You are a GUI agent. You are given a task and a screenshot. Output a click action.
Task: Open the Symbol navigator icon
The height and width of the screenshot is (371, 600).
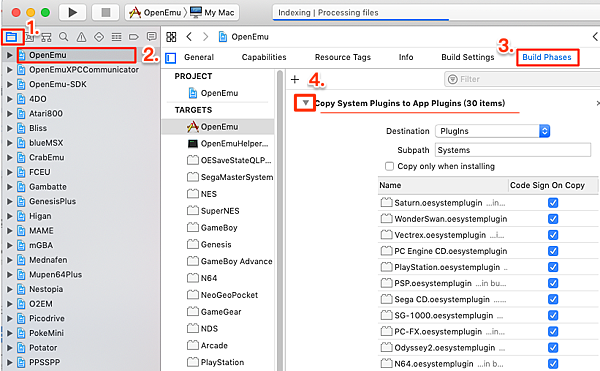point(46,37)
